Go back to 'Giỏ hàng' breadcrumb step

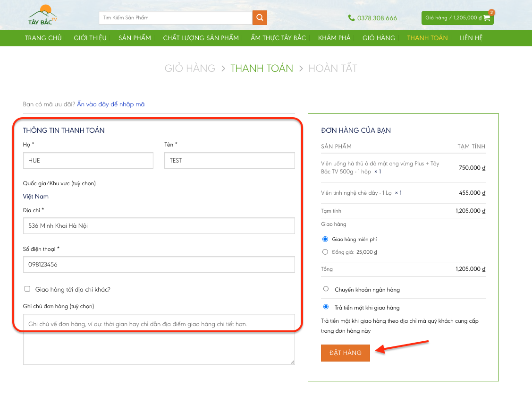(x=190, y=69)
